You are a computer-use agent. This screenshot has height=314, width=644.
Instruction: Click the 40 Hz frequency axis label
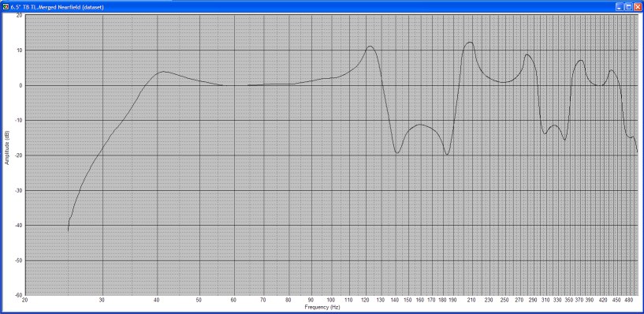click(157, 300)
